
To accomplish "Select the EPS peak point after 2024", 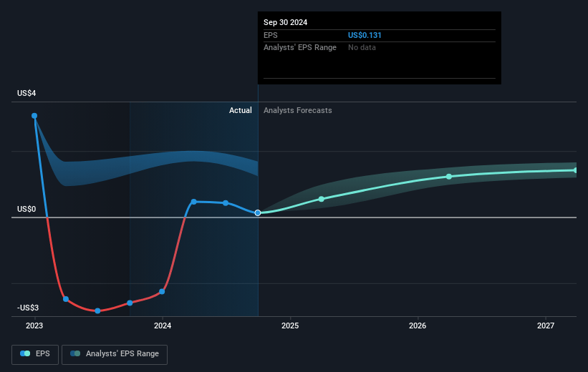I will pyautogui.click(x=193, y=202).
